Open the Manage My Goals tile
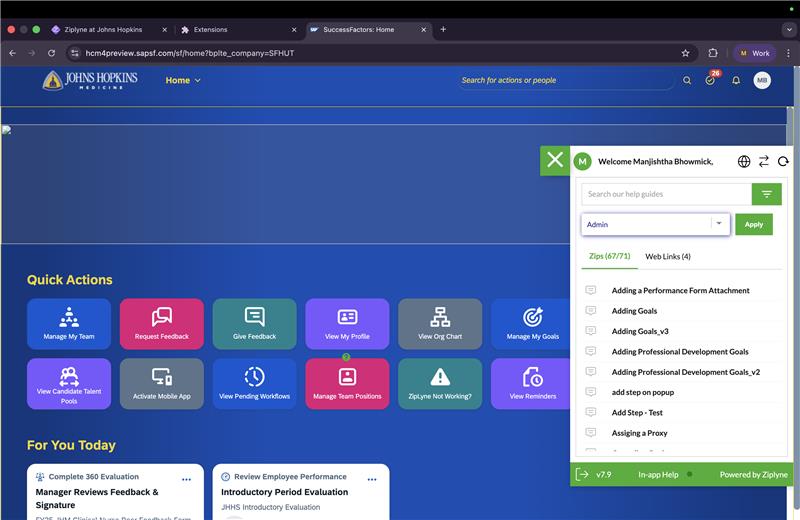Viewport: 800px width, 520px height. [531, 324]
